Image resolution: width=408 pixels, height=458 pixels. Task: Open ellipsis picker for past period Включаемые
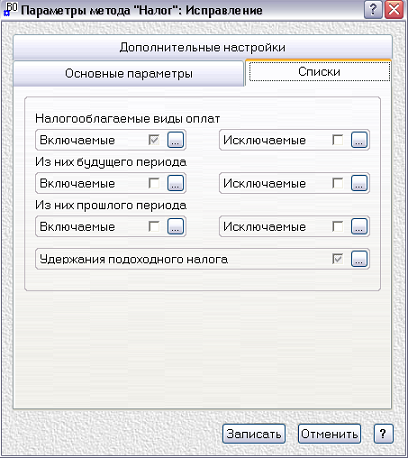(175, 226)
